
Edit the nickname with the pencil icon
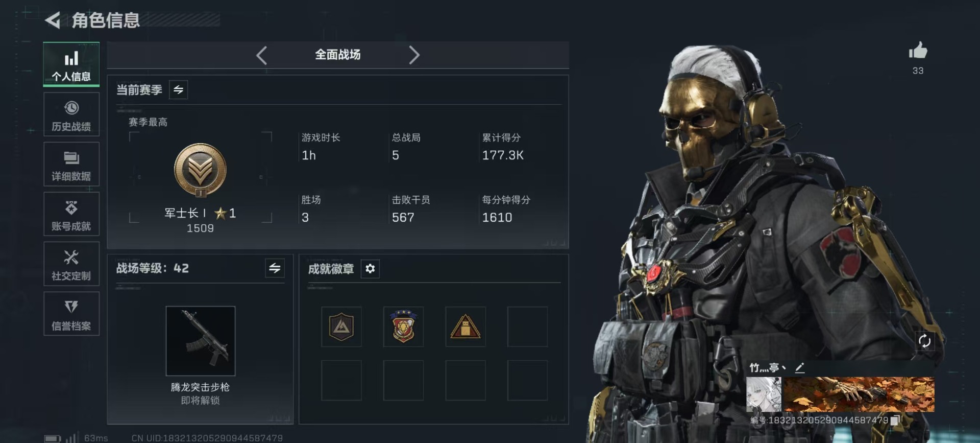(x=800, y=368)
